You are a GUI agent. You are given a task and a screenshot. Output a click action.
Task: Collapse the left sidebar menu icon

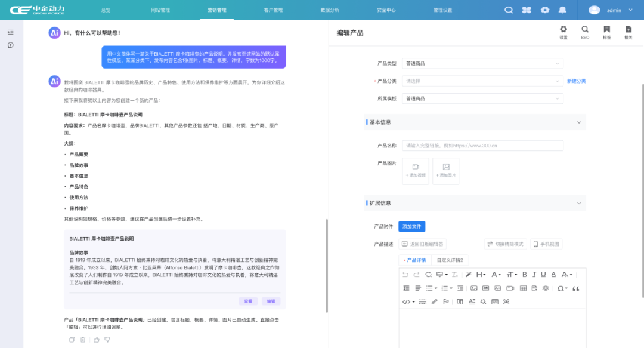coord(11,32)
